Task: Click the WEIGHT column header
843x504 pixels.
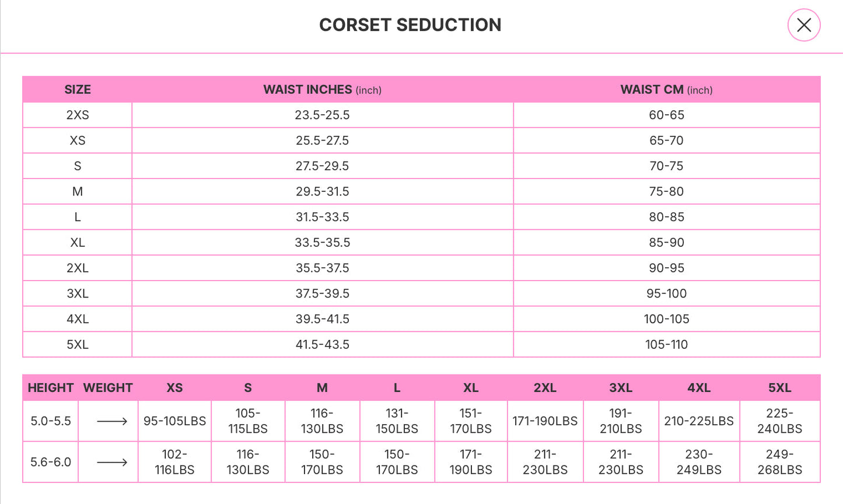Action: point(108,387)
